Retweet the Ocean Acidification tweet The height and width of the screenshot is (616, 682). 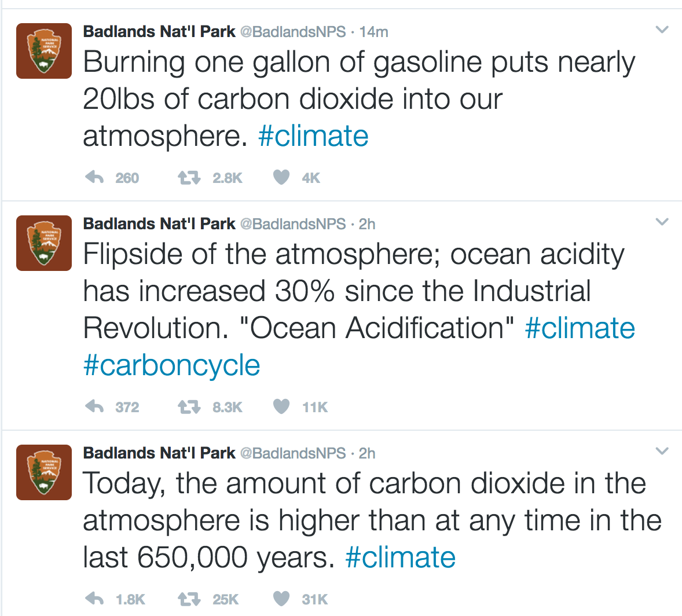tap(188, 406)
